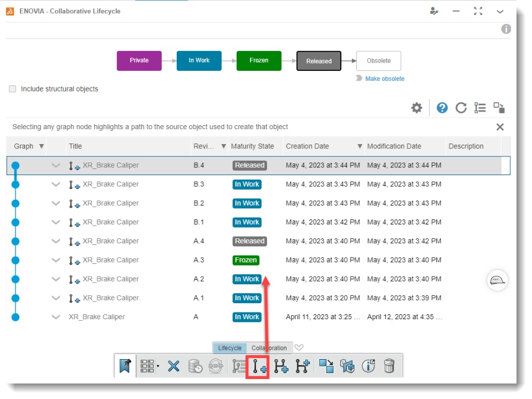Image resolution: width=532 pixels, height=399 pixels.
Task: Open the Creation Date column dropdown arrow
Action: pyautogui.click(x=360, y=146)
